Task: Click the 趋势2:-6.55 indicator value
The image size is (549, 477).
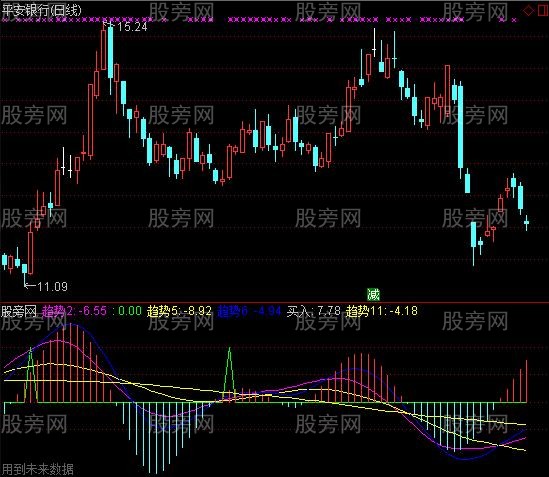Action: 74,311
